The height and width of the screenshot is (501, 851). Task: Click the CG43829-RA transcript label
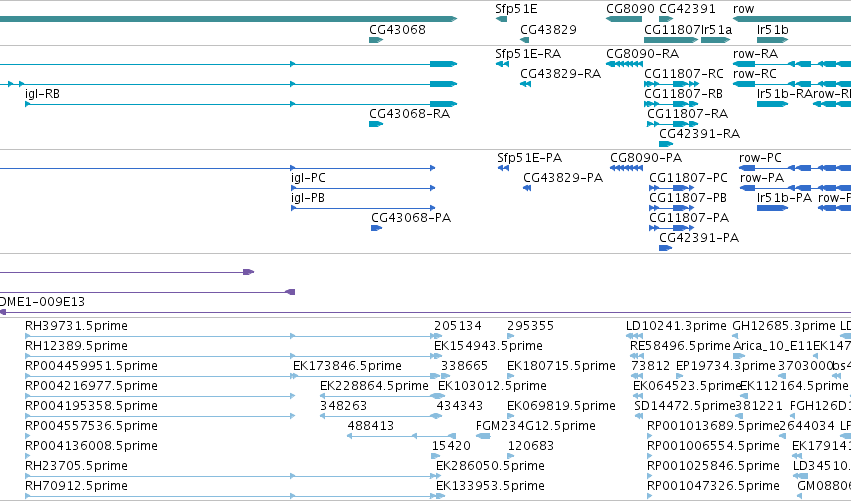pos(561,74)
